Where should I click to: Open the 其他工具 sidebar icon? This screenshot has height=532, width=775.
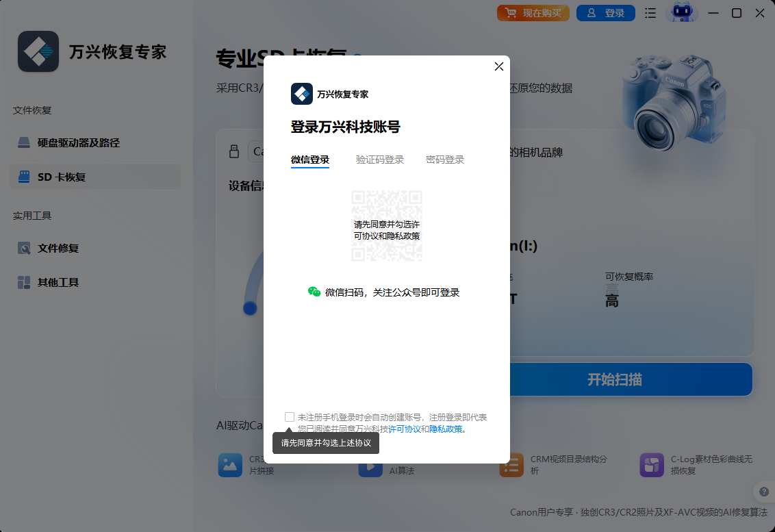point(23,281)
